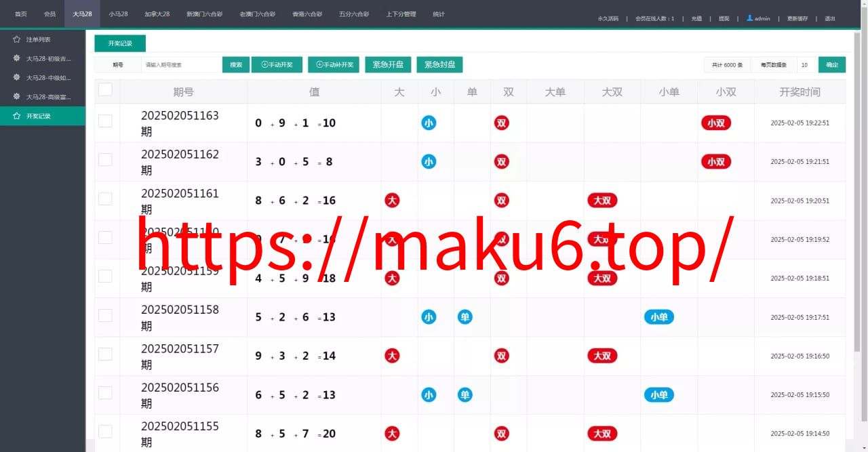Select 开奖记录 star item in sidebar
The height and width of the screenshot is (452, 868).
point(43,116)
